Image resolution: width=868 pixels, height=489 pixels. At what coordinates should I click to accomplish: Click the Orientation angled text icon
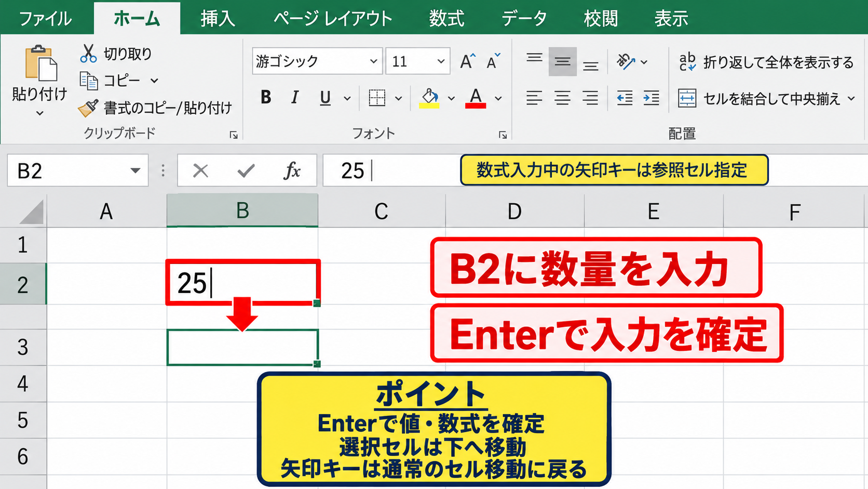(626, 62)
